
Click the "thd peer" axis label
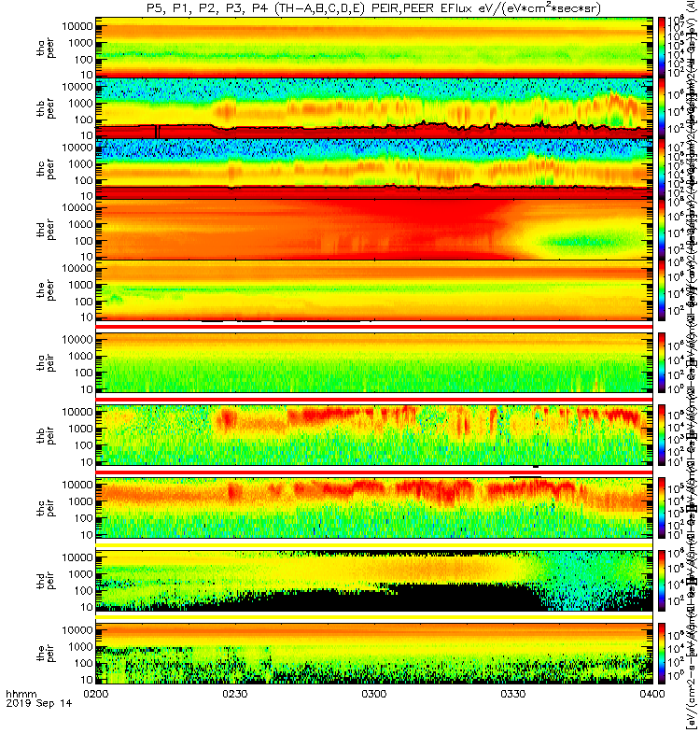pos(46,230)
